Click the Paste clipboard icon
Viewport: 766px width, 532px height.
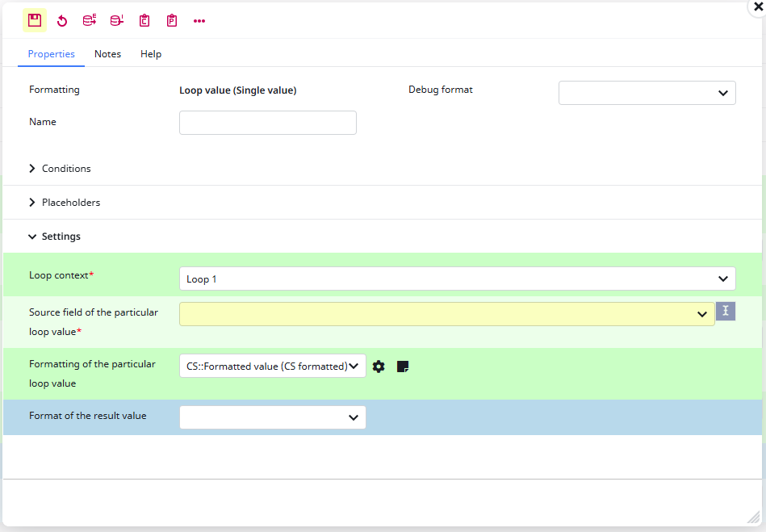[171, 20]
